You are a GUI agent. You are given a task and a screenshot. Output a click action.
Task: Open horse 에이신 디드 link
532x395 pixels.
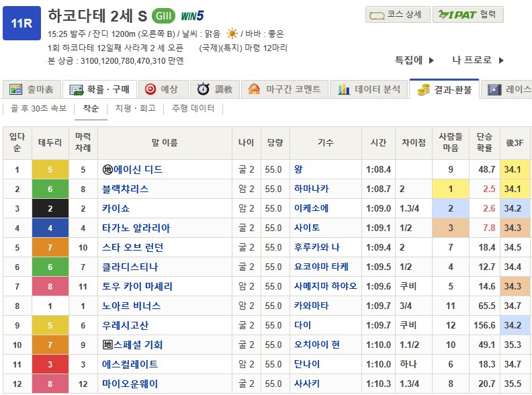[x=138, y=169]
